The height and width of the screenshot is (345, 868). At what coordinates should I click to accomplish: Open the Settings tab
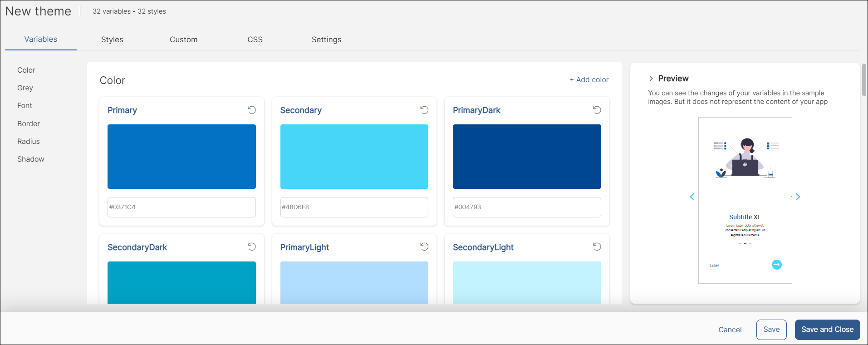coord(326,39)
